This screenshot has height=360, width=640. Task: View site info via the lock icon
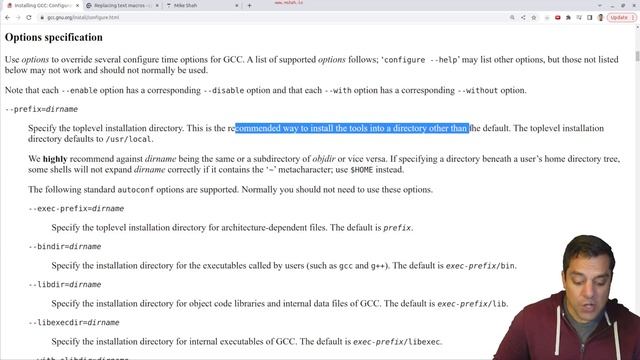click(42, 18)
